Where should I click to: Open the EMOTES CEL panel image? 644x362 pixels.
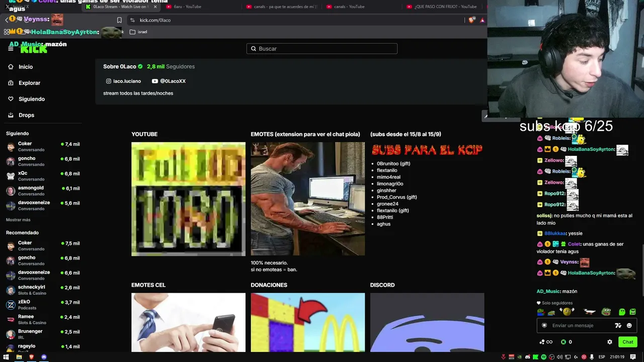[x=188, y=322]
